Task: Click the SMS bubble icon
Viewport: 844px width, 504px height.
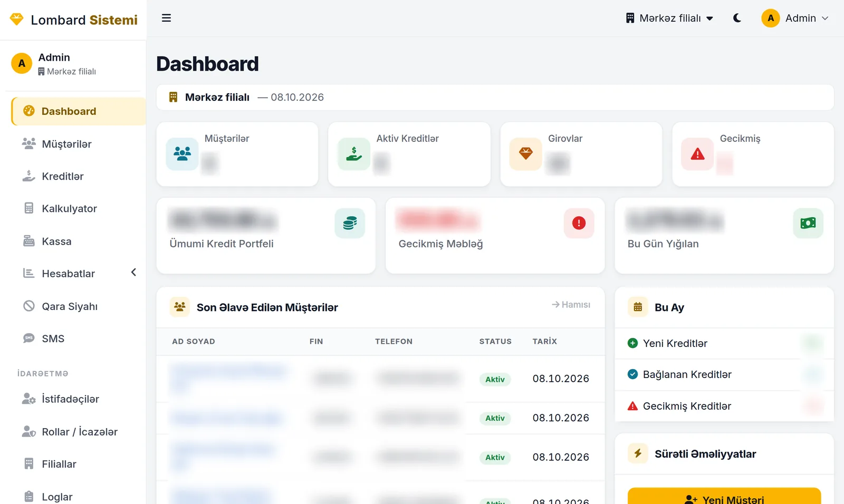Action: (29, 338)
